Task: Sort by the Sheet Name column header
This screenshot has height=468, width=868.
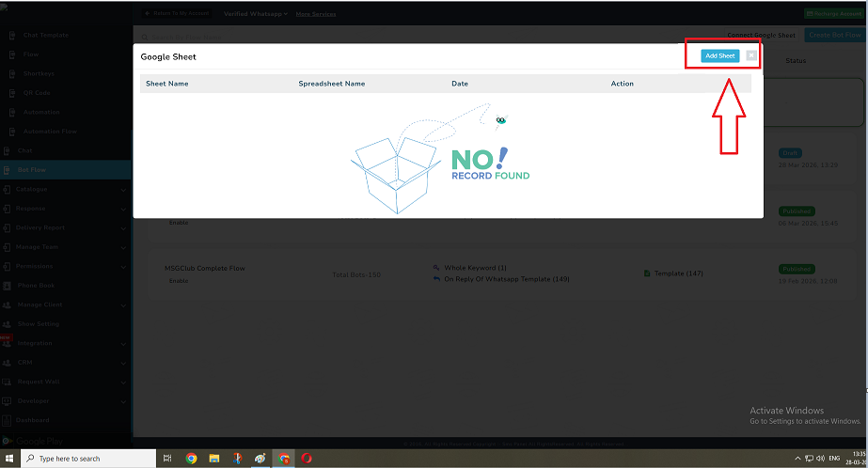Action: click(x=167, y=84)
